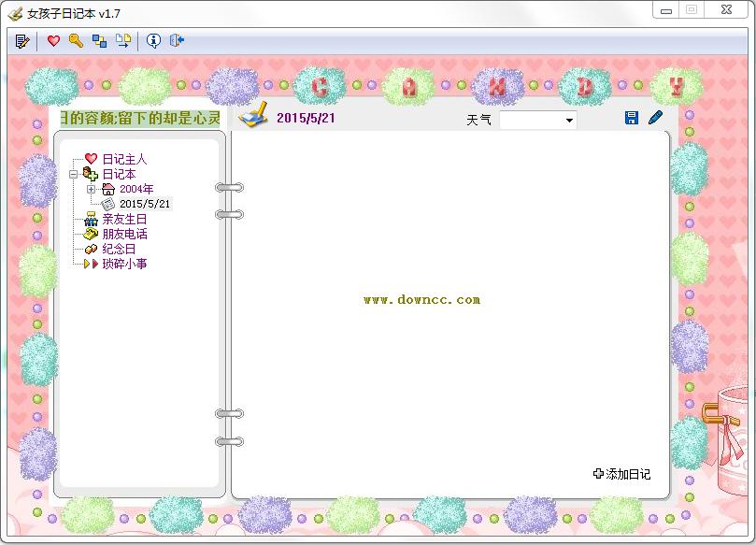Click the copy entries icon on toolbar
The image size is (756, 545).
click(99, 40)
